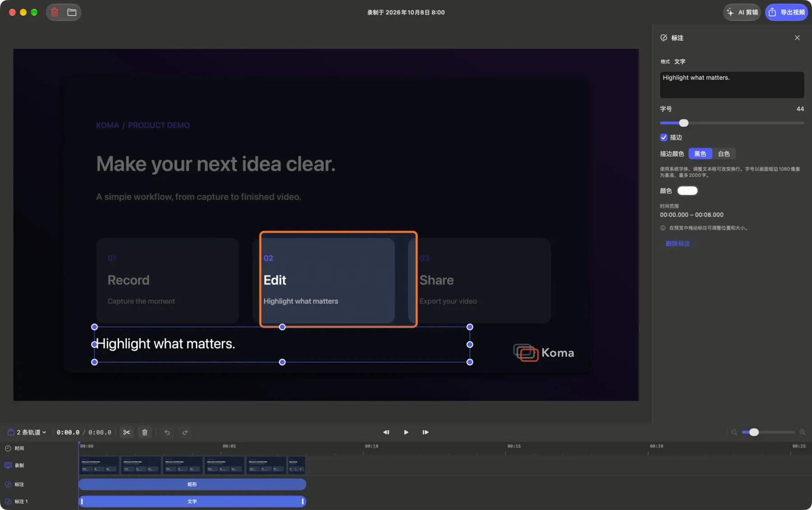The height and width of the screenshot is (510, 812).
Task: Click the undo arrow icon
Action: pyautogui.click(x=167, y=432)
